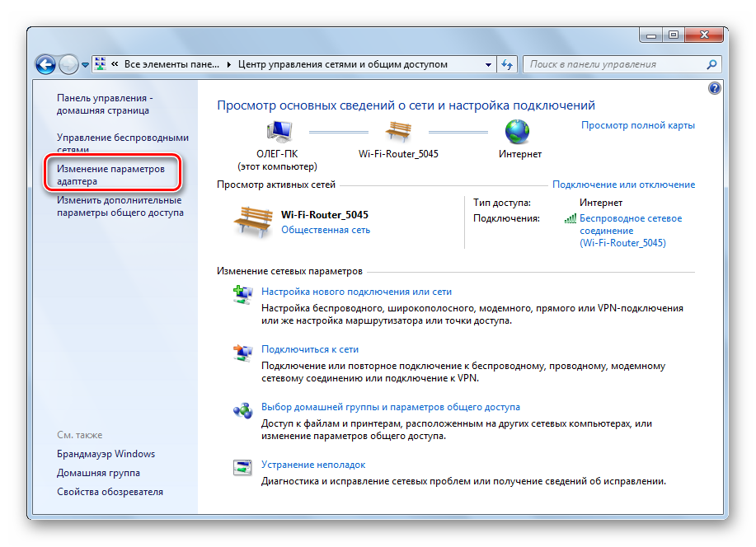Screen dimensions: 756x547
Task: Click 'Устранение неполадок' link
Action: point(313,465)
